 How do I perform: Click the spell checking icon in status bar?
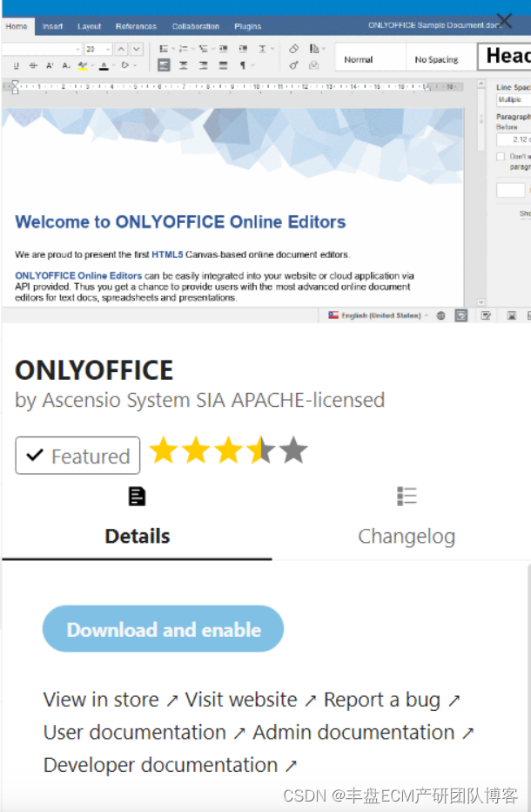click(461, 315)
